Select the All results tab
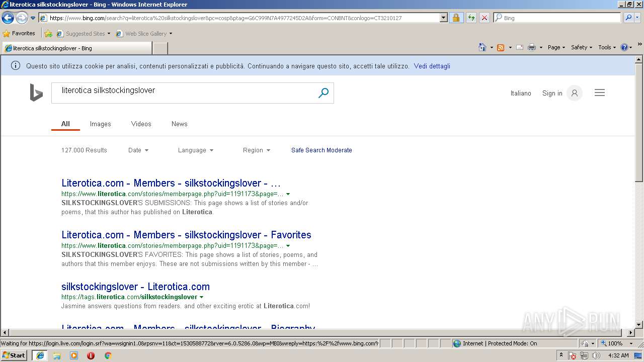Image resolution: width=644 pixels, height=362 pixels. point(65,124)
